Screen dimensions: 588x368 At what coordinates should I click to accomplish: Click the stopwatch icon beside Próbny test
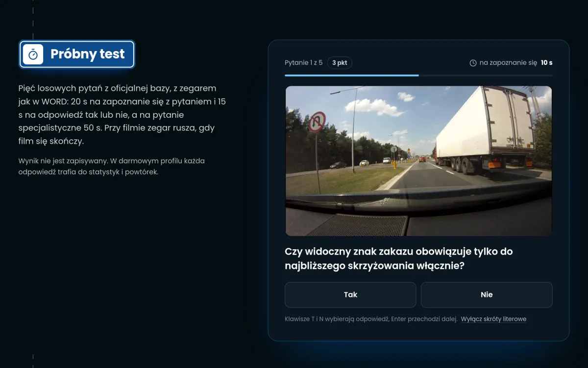point(33,54)
